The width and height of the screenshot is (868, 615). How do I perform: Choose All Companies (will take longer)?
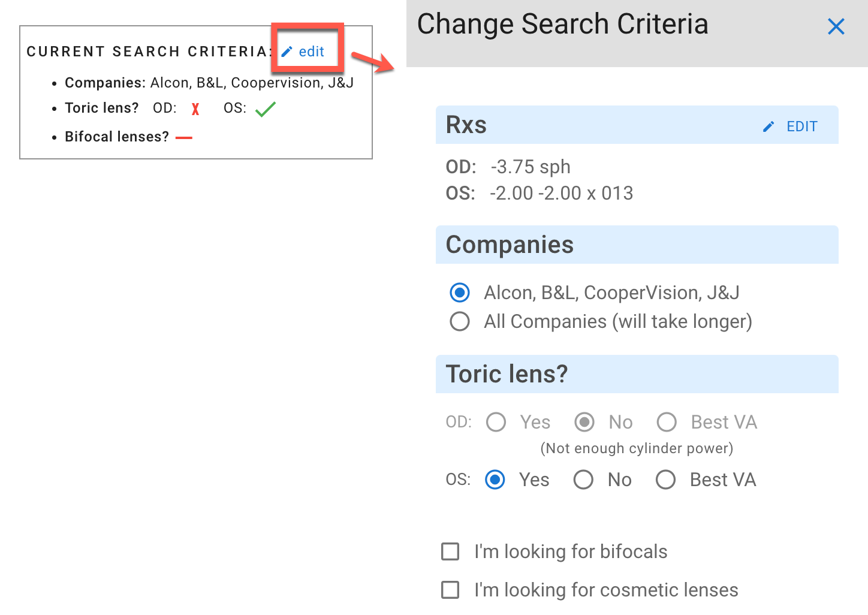[x=460, y=321]
